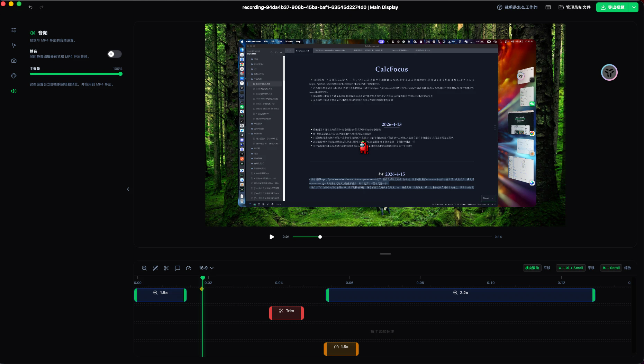Viewport: 644px width, 364px height.
Task: Select the 1.5x speed segment on timeline
Action: [341, 349]
